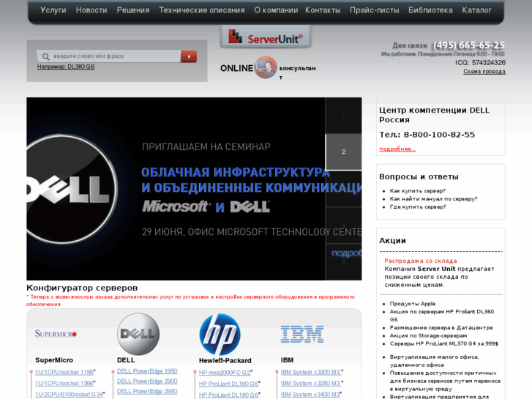Open the Услуги menu item
This screenshot has height=399, width=532.
(53, 10)
